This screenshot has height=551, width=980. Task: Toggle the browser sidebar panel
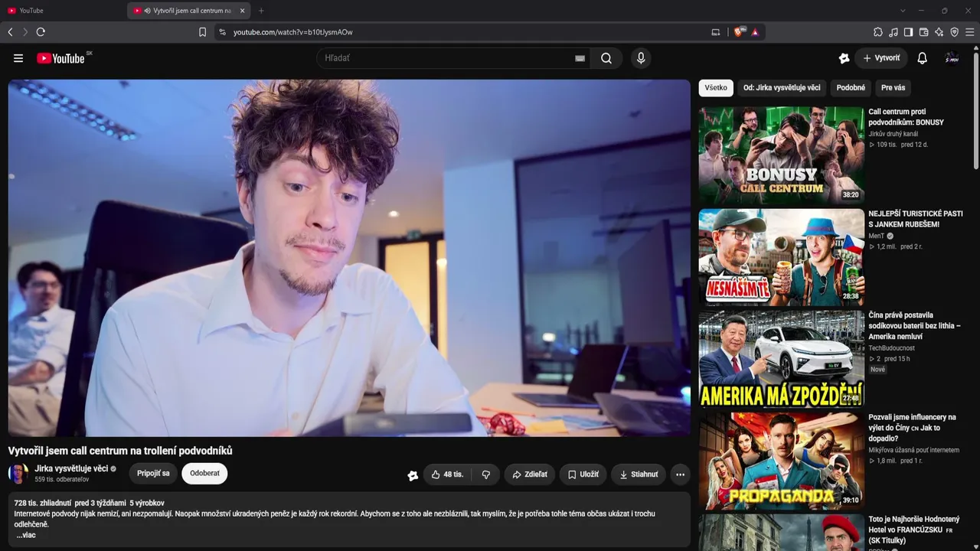tap(908, 32)
